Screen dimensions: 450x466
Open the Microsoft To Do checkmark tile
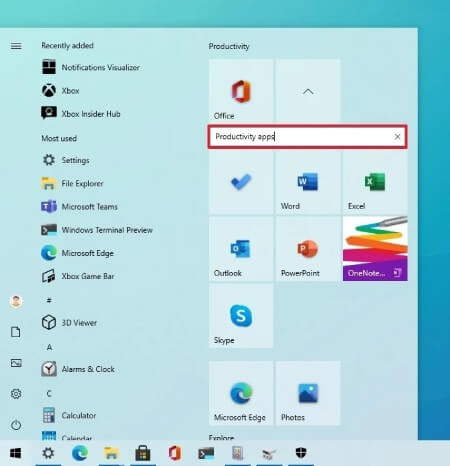[241, 182]
